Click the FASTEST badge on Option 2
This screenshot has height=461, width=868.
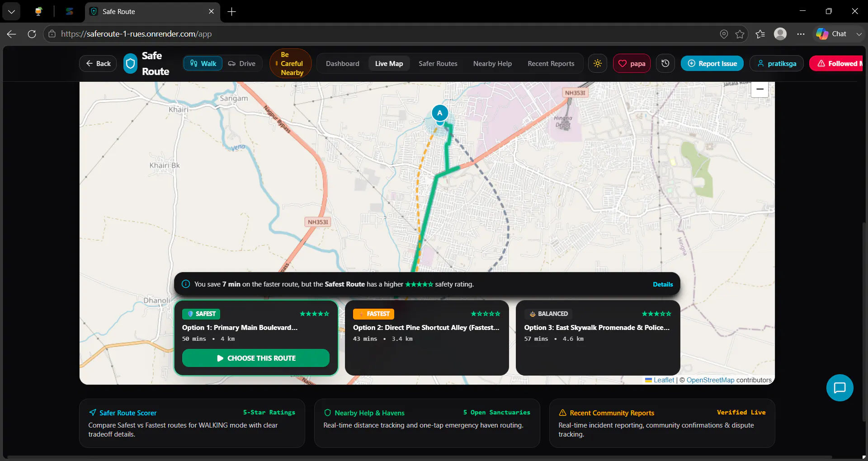pyautogui.click(x=373, y=314)
